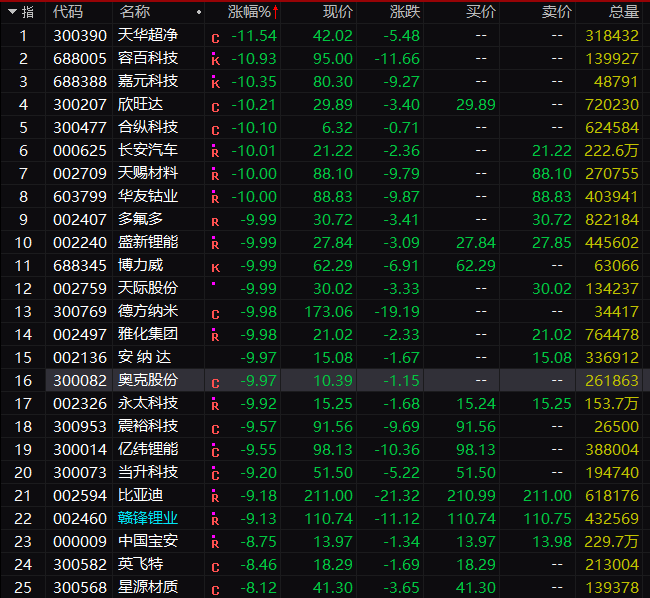This screenshot has width=650, height=598.
Task: Click 比亚迪 change value -21.32
Action: pos(397,496)
